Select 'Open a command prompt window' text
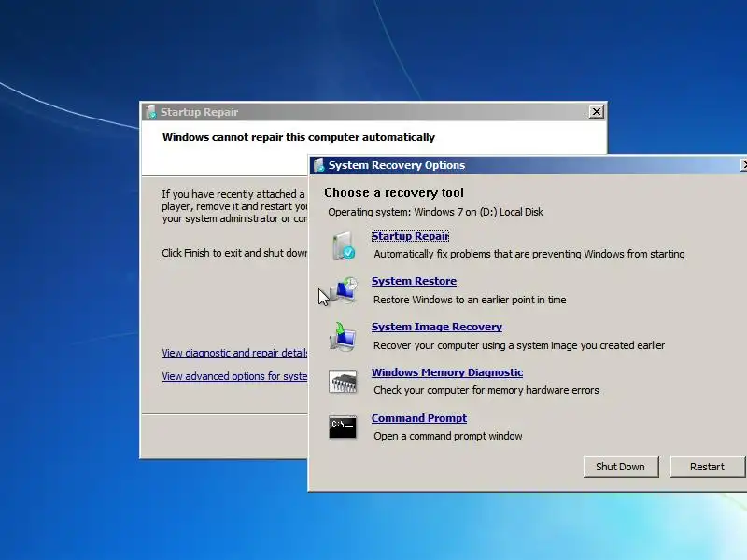Image resolution: width=747 pixels, height=560 pixels. pos(448,436)
